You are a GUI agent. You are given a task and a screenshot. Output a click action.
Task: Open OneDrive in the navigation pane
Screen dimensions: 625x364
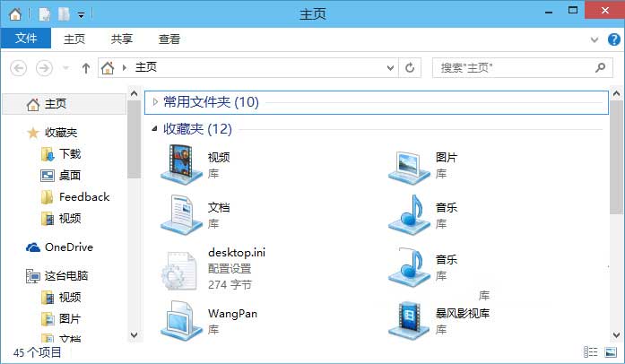tap(68, 247)
